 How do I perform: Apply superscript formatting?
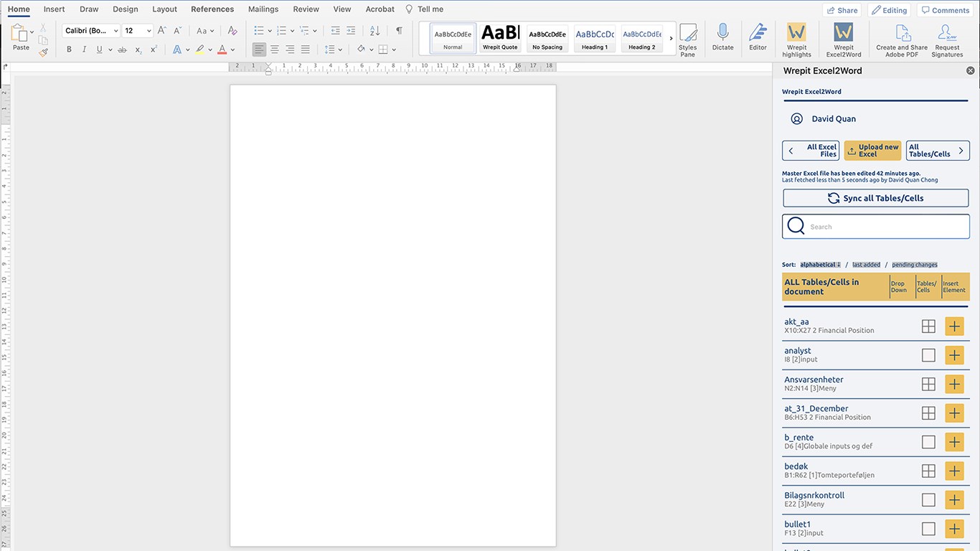coord(154,50)
